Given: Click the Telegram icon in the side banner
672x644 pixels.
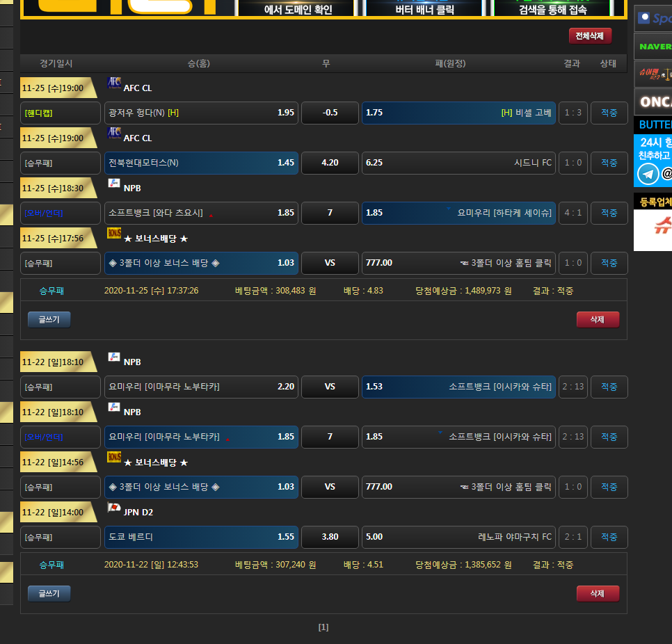Looking at the screenshot, I should click(x=648, y=173).
